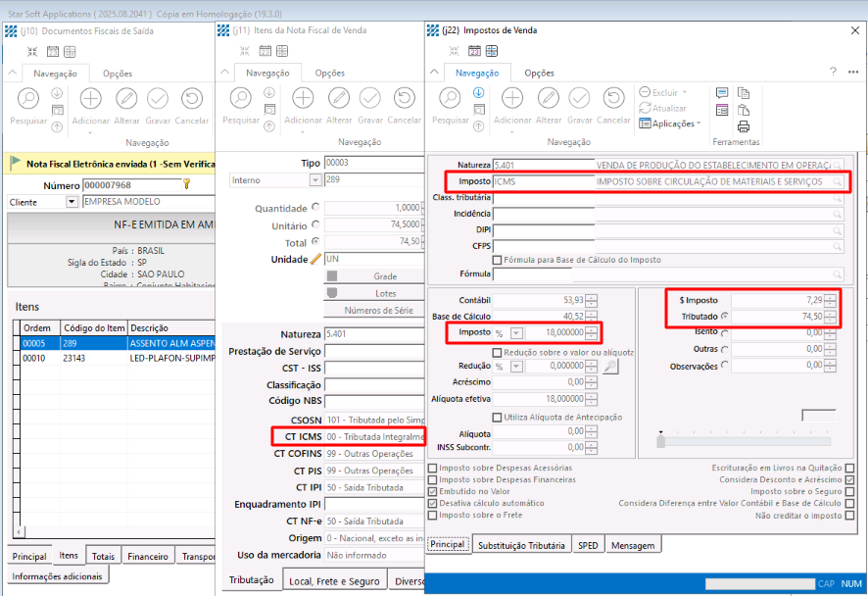Click the pencil icon next to Unidade
Viewport: 868px width, 596px height.
(x=315, y=259)
